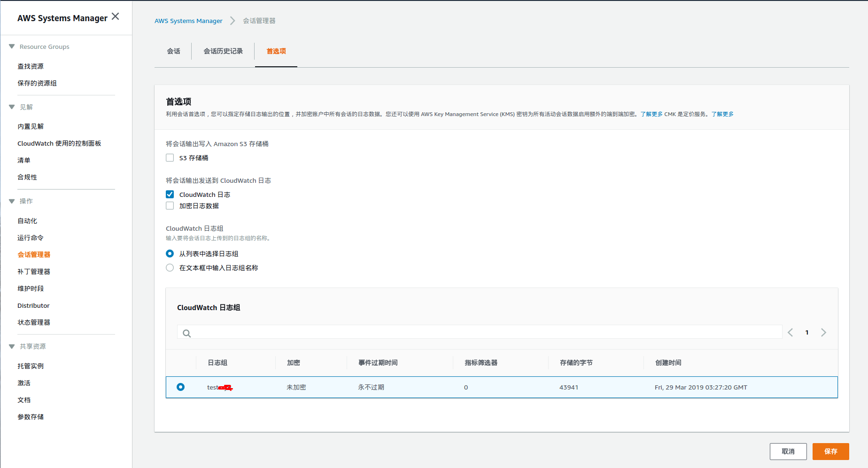Screen dimensions: 868x468
Task: Collapse the 见解 section
Action: tap(11, 107)
